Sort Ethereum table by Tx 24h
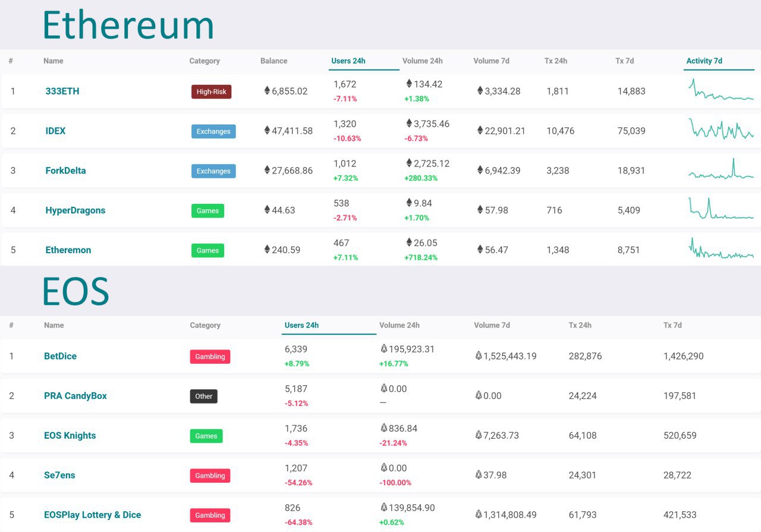761x532 pixels. (556, 61)
